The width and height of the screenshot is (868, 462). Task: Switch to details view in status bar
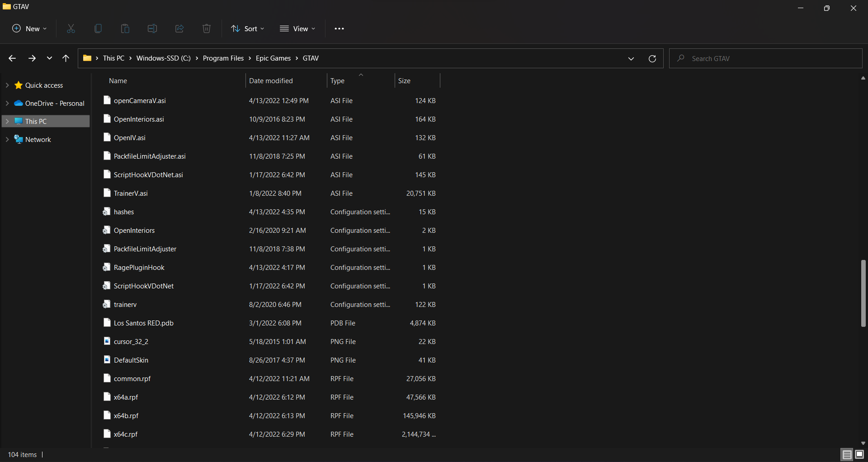847,454
